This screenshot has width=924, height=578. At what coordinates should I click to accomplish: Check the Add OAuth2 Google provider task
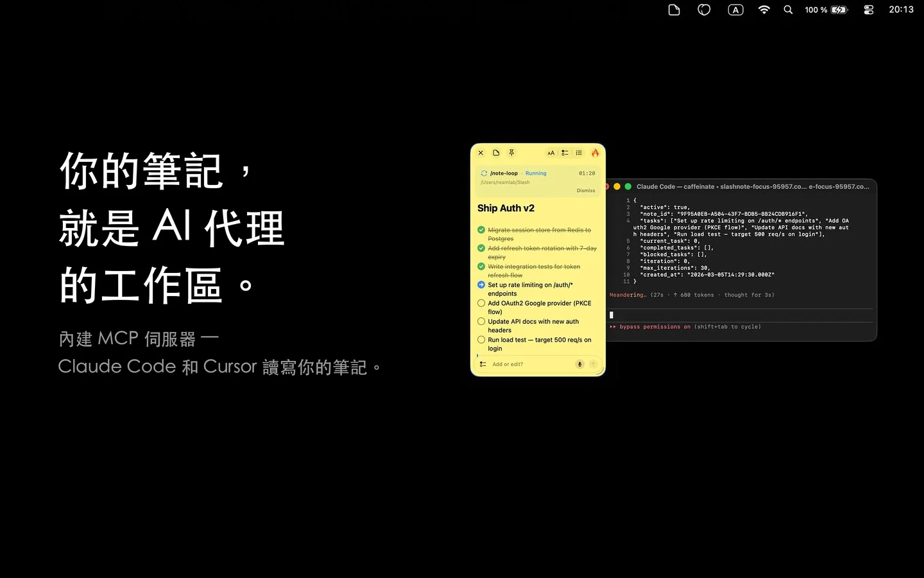(x=481, y=303)
